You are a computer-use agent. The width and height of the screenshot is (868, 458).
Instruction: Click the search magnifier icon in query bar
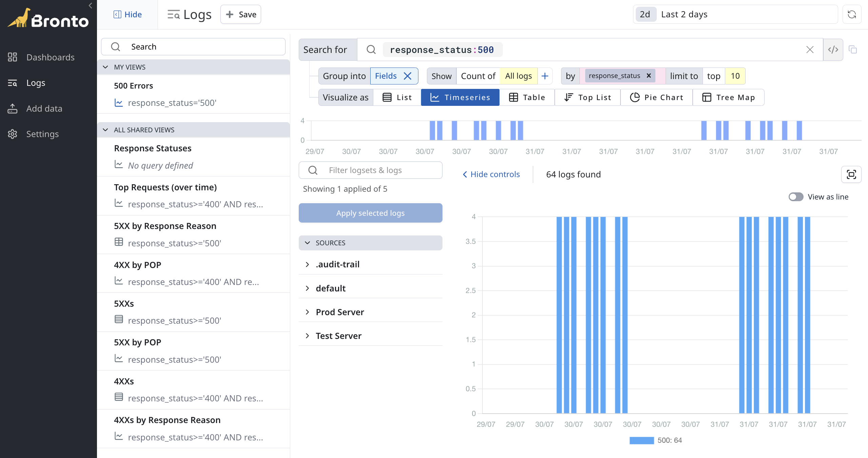371,50
